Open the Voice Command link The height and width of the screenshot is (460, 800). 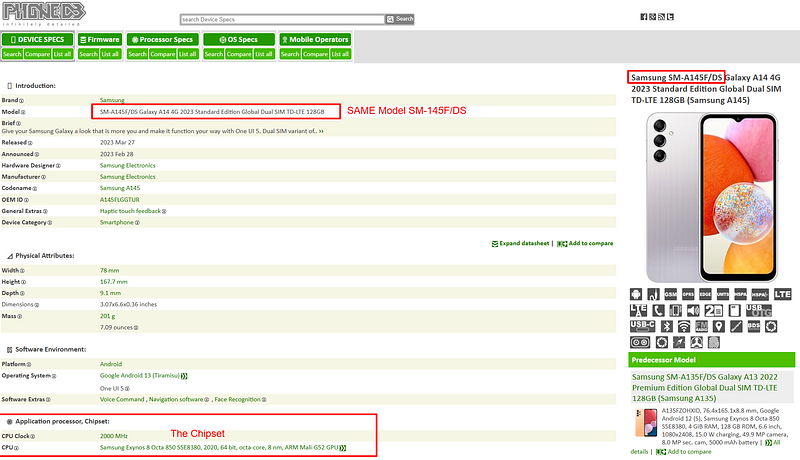click(x=122, y=399)
